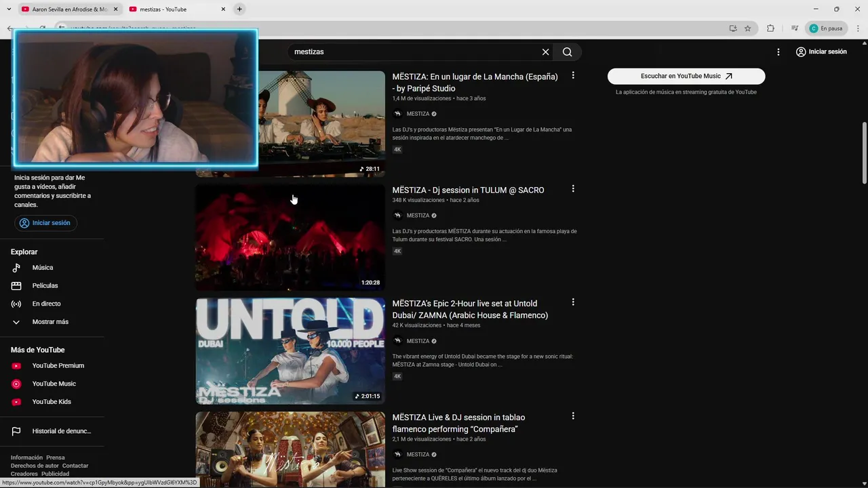Click the magnifying glass search button
868x488 pixels.
tap(568, 52)
